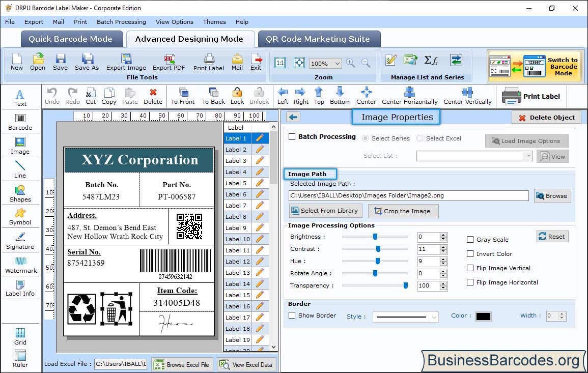Open the Batch Processing menu
The width and height of the screenshot is (588, 373).
pos(121,22)
